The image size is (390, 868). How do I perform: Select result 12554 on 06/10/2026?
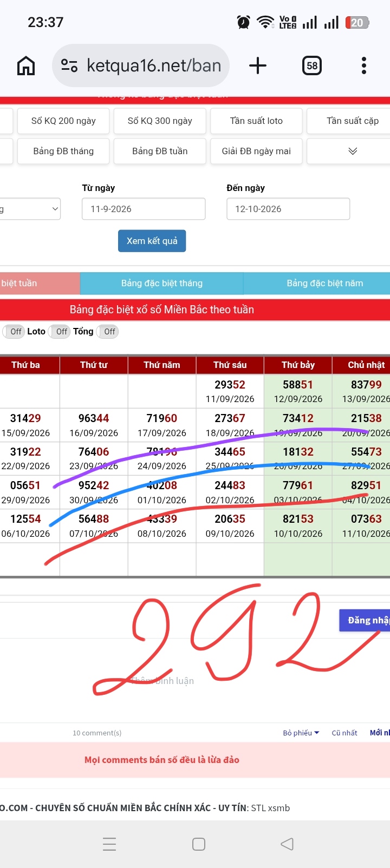pyautogui.click(x=25, y=519)
